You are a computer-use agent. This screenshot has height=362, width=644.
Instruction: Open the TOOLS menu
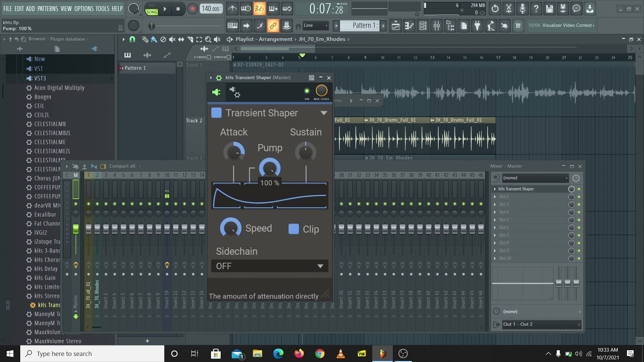click(x=103, y=9)
